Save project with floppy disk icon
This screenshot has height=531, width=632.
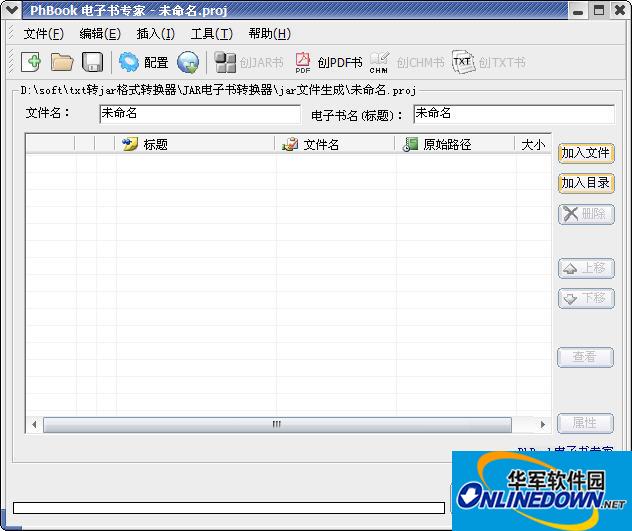pyautogui.click(x=92, y=62)
